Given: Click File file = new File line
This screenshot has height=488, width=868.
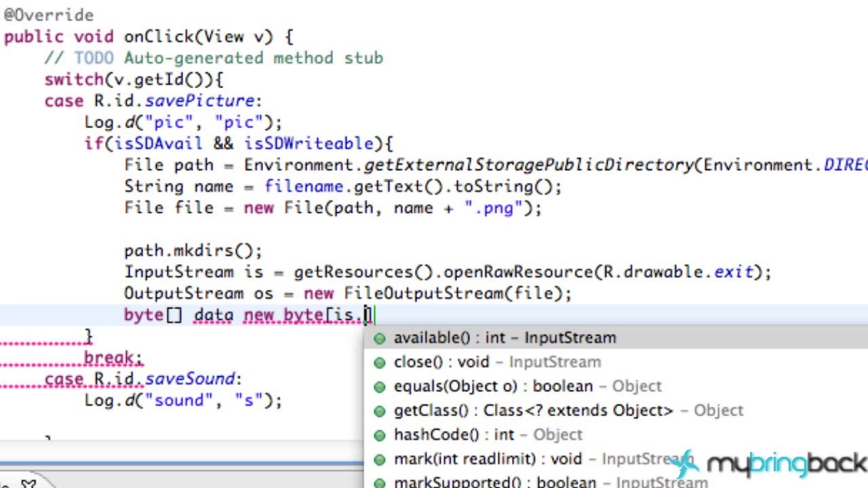Looking at the screenshot, I should [x=333, y=208].
